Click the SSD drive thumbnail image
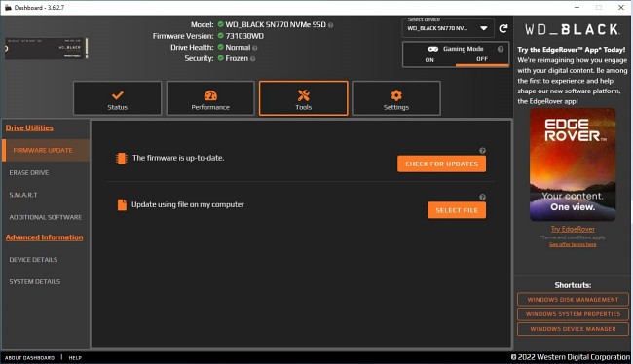Image resolution: width=633 pixels, height=364 pixels. click(x=46, y=49)
